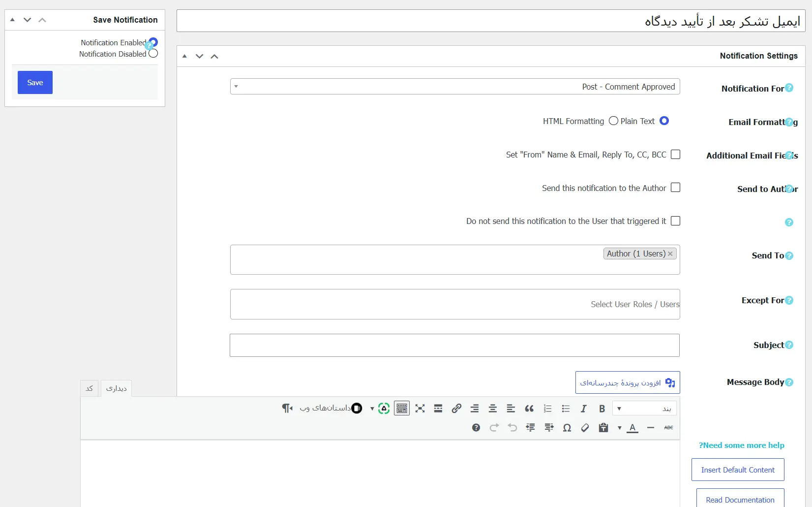Insert a horizontal line
The width and height of the screenshot is (812, 507).
(x=651, y=428)
